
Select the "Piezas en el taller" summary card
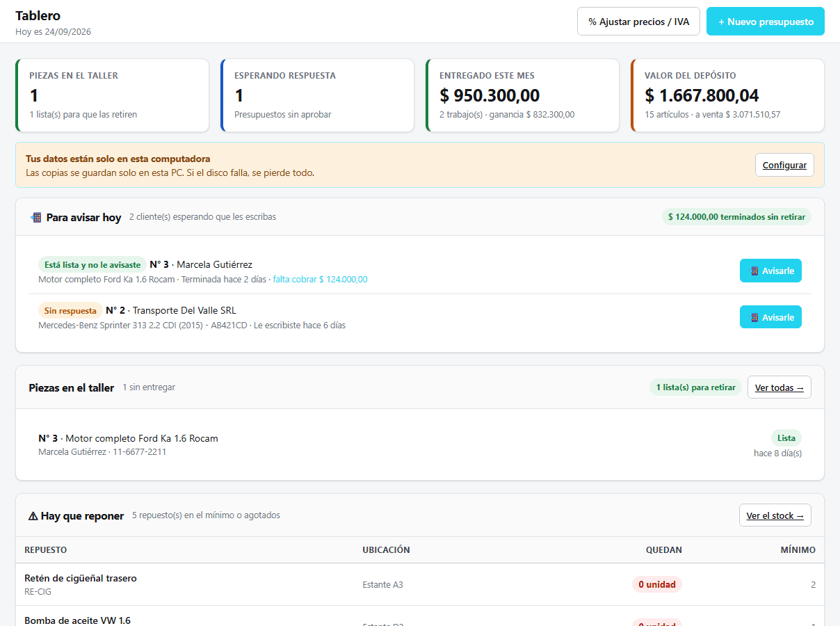tap(112, 95)
